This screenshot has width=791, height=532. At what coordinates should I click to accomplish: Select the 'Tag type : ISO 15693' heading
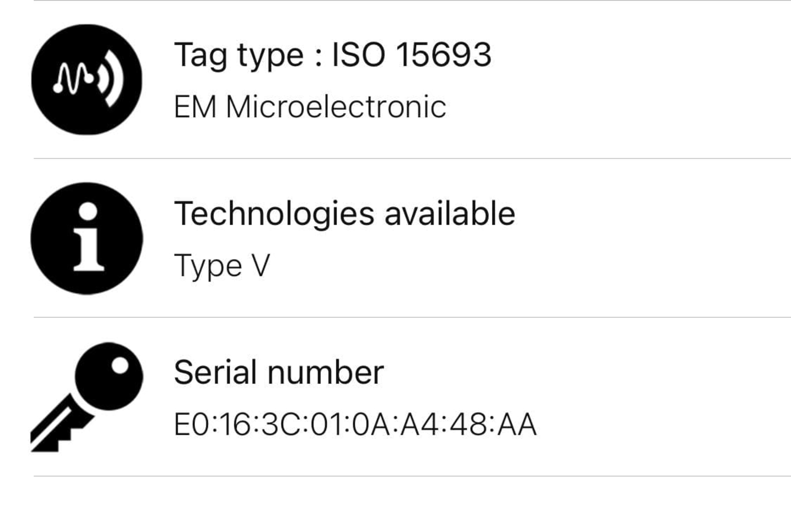[333, 55]
